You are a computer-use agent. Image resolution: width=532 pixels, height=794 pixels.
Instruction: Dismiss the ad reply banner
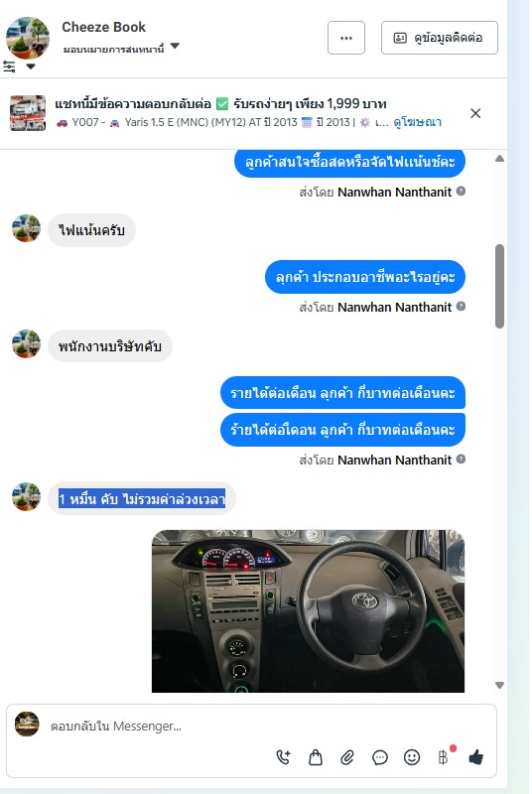pyautogui.click(x=475, y=113)
